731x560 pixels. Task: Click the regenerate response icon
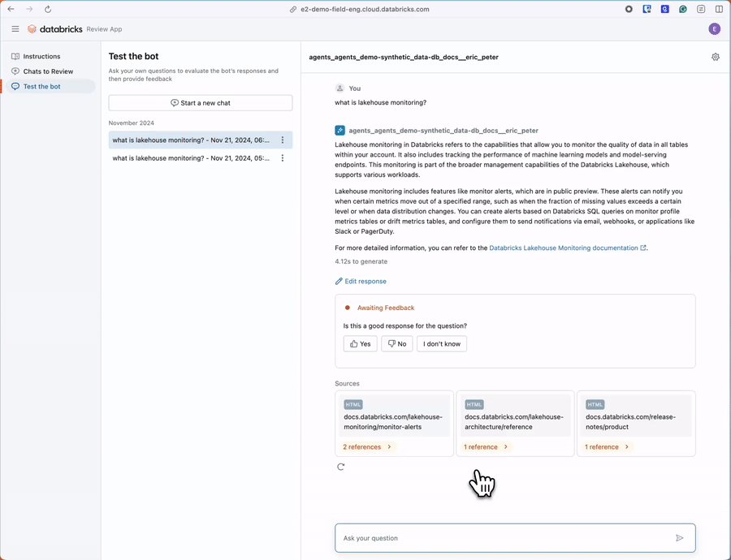[341, 467]
